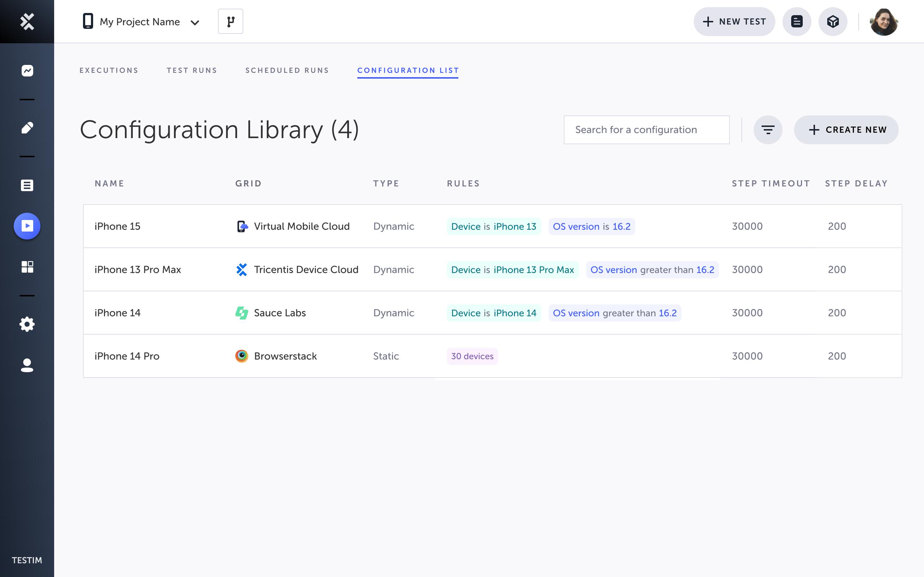Open the test list sidebar icon
Screen dimensions: 924x577
27,185
